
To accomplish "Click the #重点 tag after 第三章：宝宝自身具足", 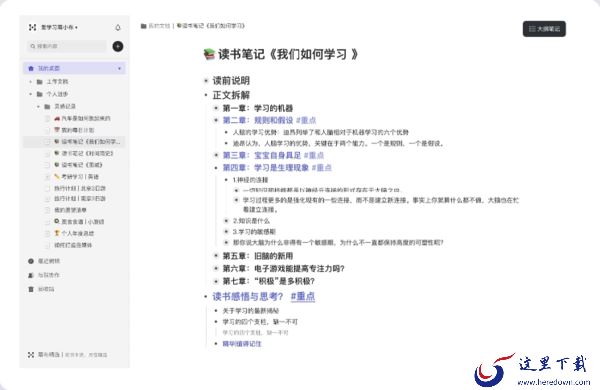I will (314, 155).
